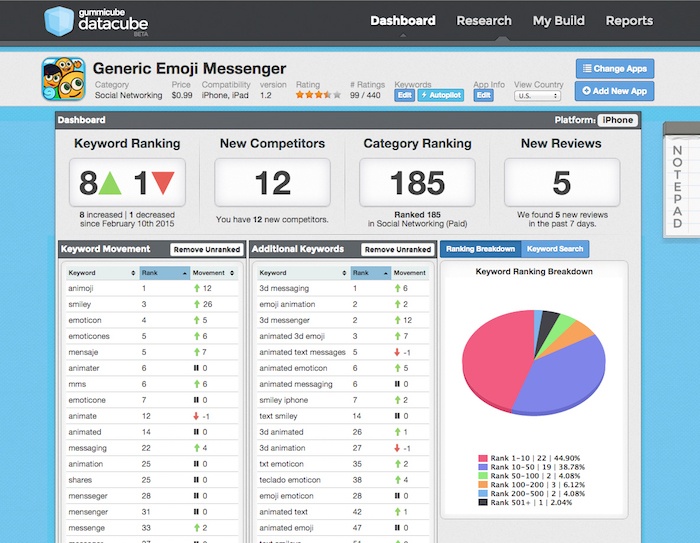
Task: Open the Notepad side tab
Action: (x=680, y=180)
